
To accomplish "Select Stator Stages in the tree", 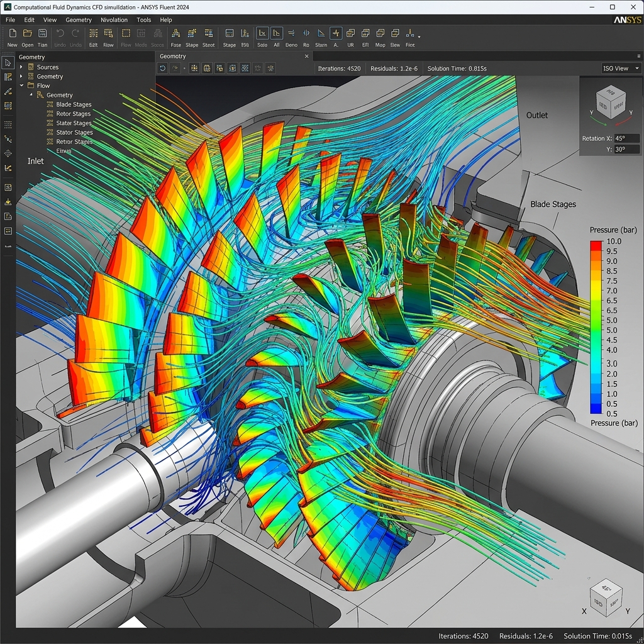I will point(74,132).
